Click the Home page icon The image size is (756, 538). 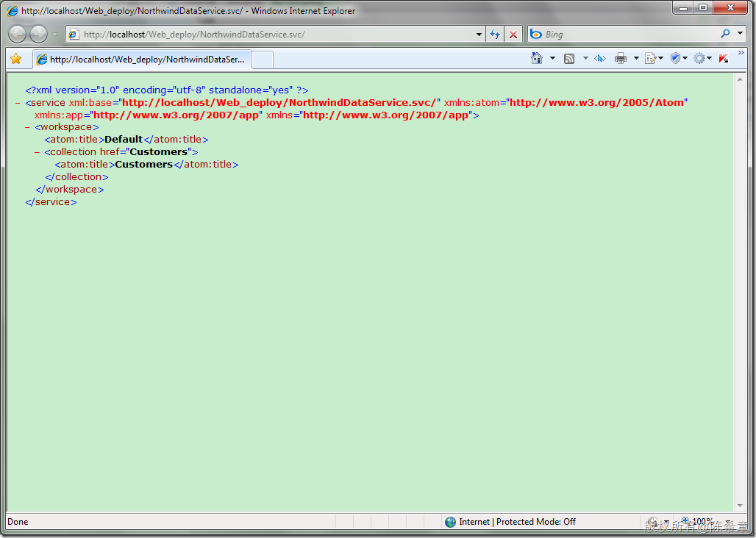click(537, 58)
